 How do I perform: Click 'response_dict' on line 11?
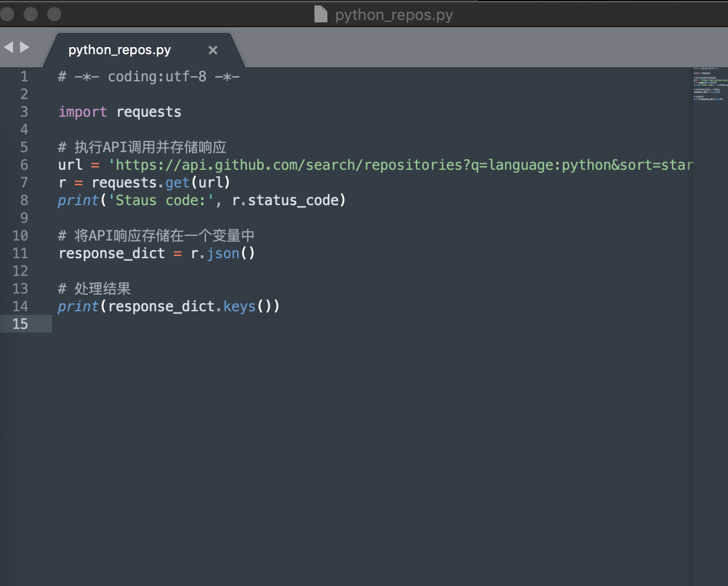pyautogui.click(x=112, y=254)
